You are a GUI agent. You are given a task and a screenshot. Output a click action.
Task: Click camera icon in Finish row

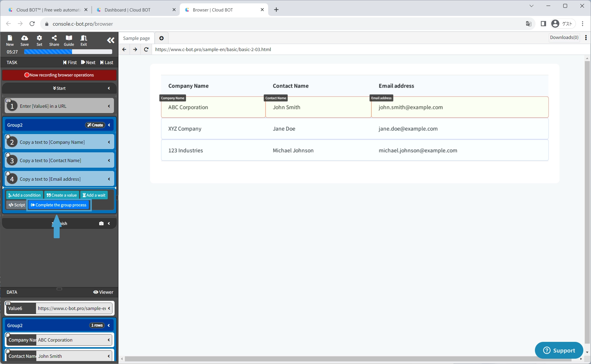(101, 223)
